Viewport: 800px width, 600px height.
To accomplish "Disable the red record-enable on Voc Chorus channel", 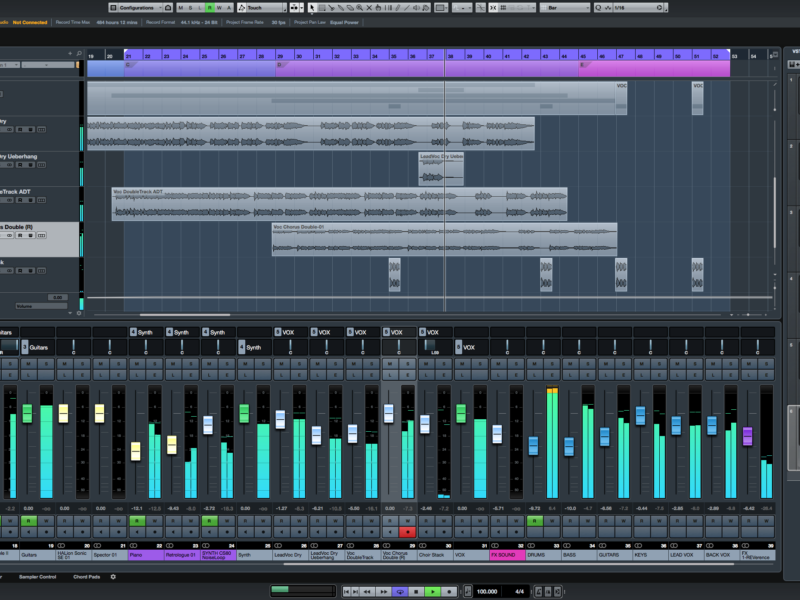I will pyautogui.click(x=407, y=532).
